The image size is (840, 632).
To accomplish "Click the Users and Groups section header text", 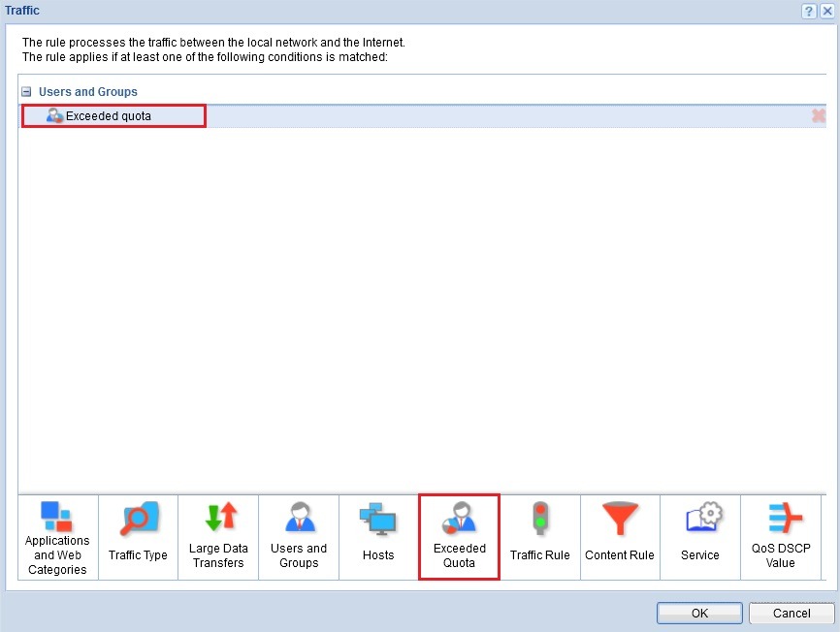I will (x=88, y=92).
